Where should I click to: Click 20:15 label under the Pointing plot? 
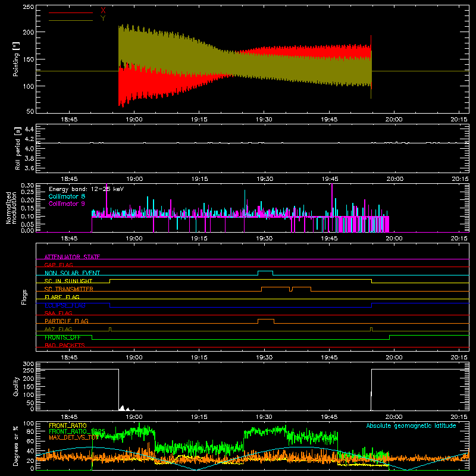(x=459, y=120)
